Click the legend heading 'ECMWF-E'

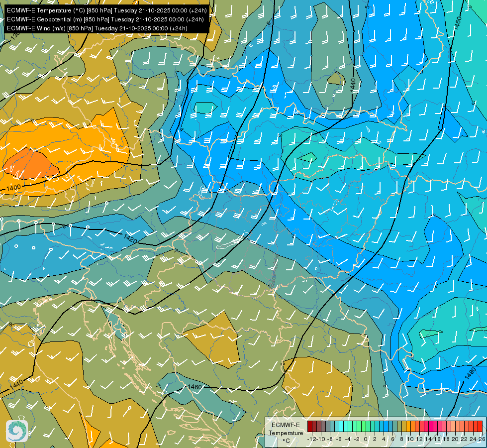click(x=286, y=425)
